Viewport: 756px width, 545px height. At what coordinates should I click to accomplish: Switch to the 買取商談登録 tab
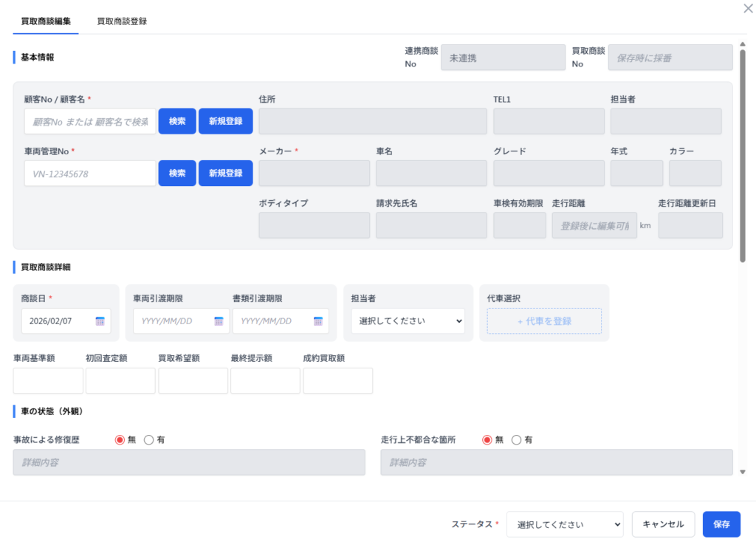click(x=122, y=21)
